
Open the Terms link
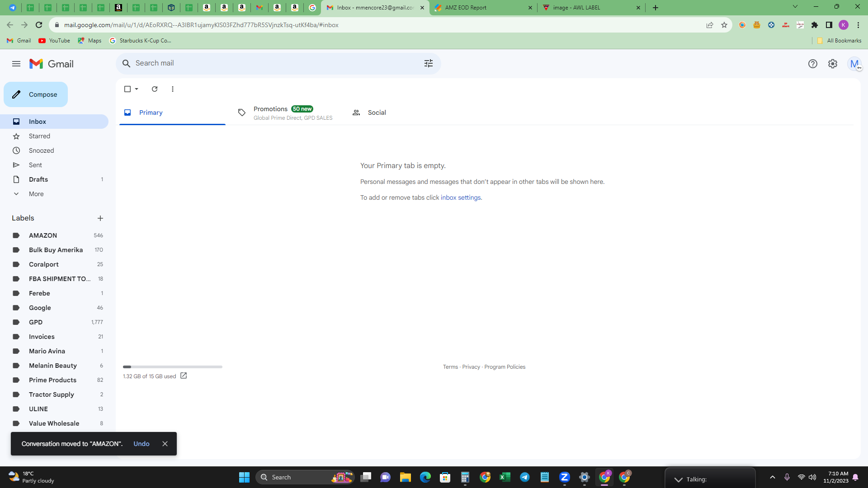coord(450,367)
